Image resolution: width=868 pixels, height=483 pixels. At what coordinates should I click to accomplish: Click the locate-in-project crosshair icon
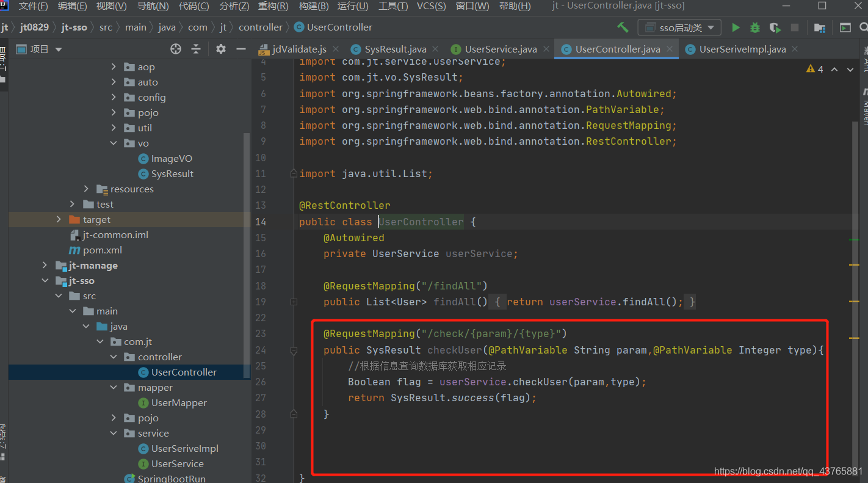[x=176, y=49]
